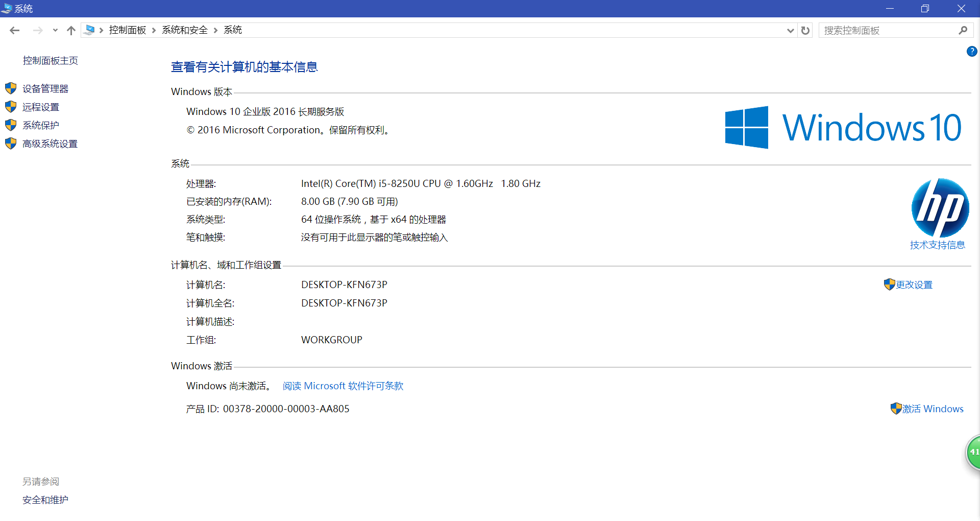Open 设备管理器 from the sidebar

[45, 88]
